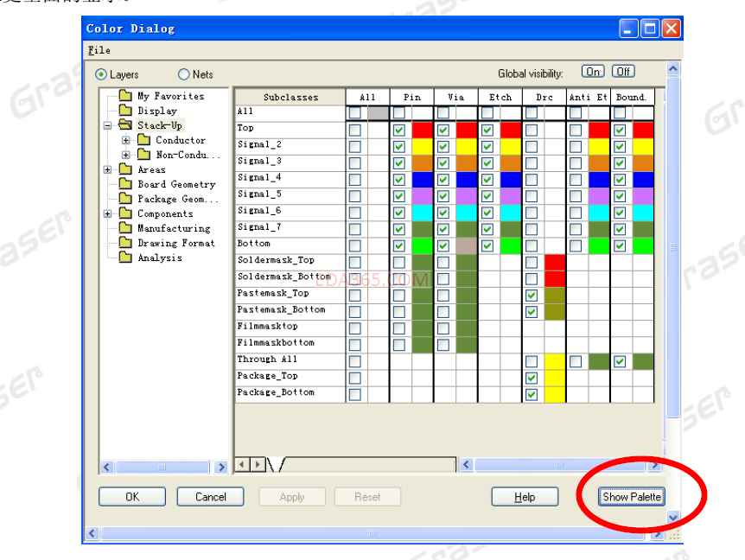Click the Show Palette button
The height and width of the screenshot is (560, 745).
coord(632,497)
